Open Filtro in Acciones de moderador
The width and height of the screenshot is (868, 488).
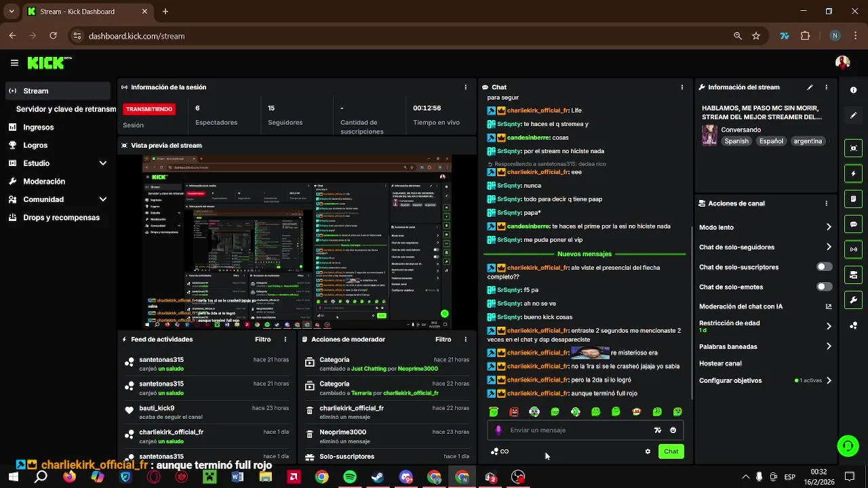(443, 340)
